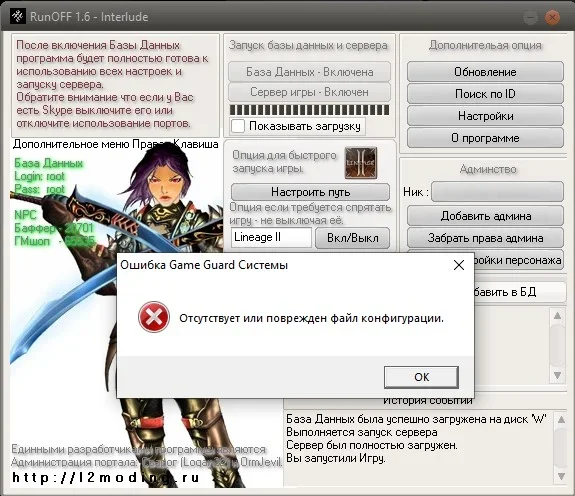Open the http://l2moding.ru link

(106, 478)
